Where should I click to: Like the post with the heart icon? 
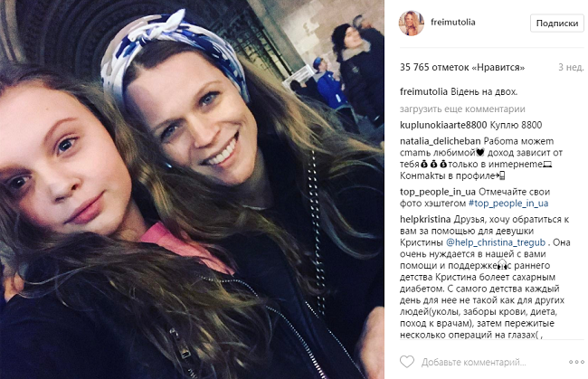tap(407, 362)
